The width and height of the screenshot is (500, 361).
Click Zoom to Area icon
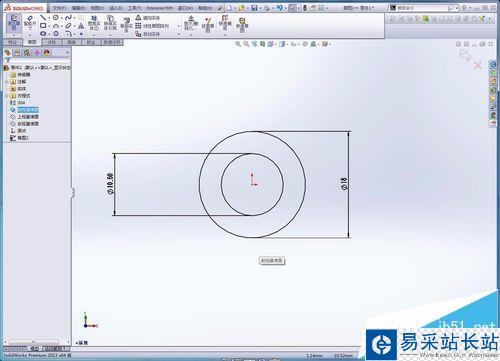246,44
